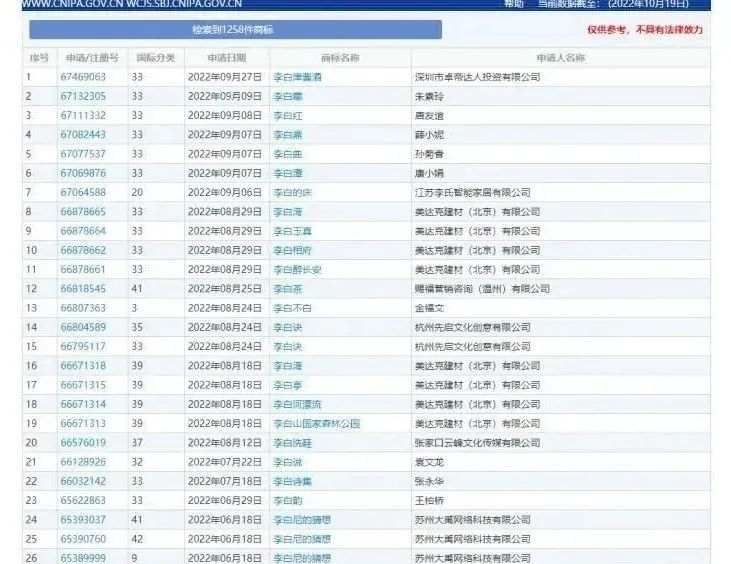The height and width of the screenshot is (564, 731).
Task: Click the 帮助 help link at top
Action: coord(513,4)
